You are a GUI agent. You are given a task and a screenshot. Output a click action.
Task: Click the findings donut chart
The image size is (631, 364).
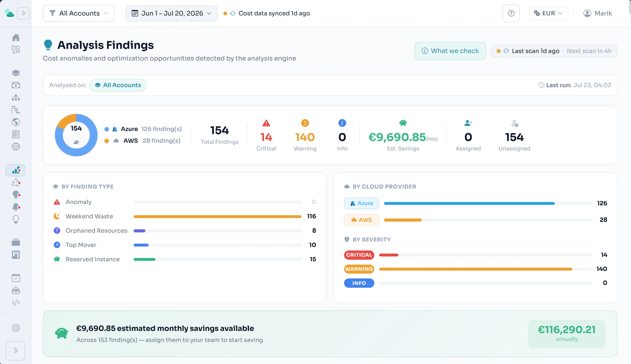point(76,135)
